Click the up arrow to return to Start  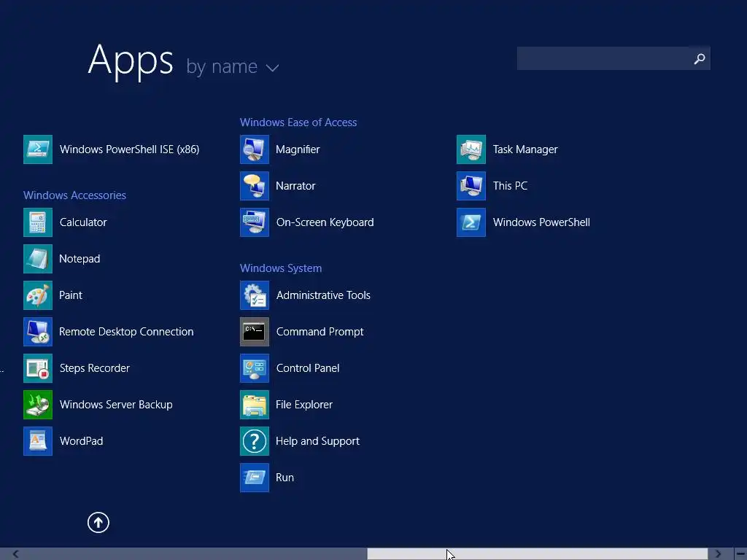[x=98, y=522]
